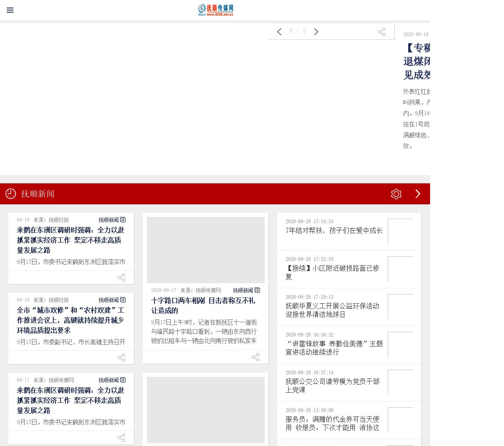504x446 pixels.
Task: Click 抚顺新闻 tag on 09-17 来鹤 card
Action: [x=112, y=380]
